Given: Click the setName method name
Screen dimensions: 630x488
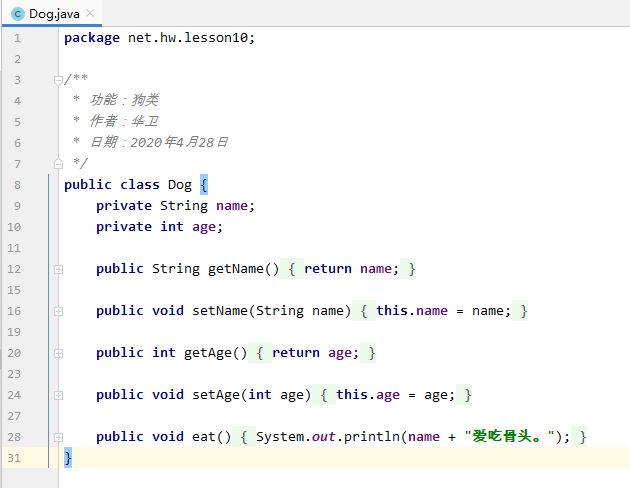Looking at the screenshot, I should (x=220, y=311).
